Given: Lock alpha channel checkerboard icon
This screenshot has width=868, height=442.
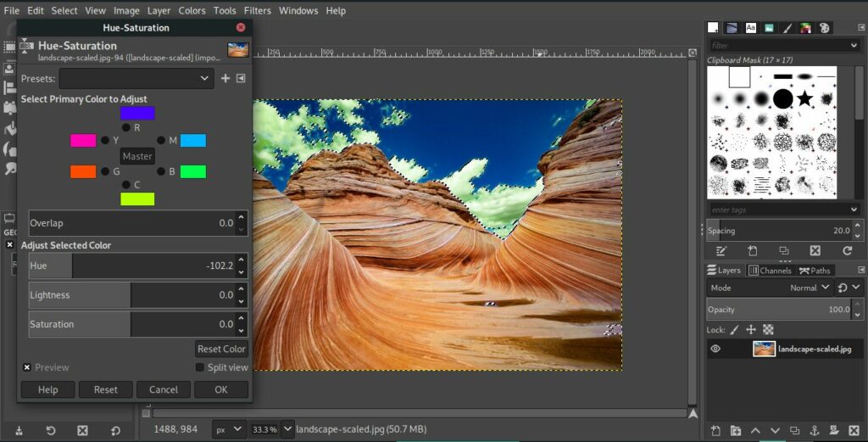Looking at the screenshot, I should pos(768,329).
